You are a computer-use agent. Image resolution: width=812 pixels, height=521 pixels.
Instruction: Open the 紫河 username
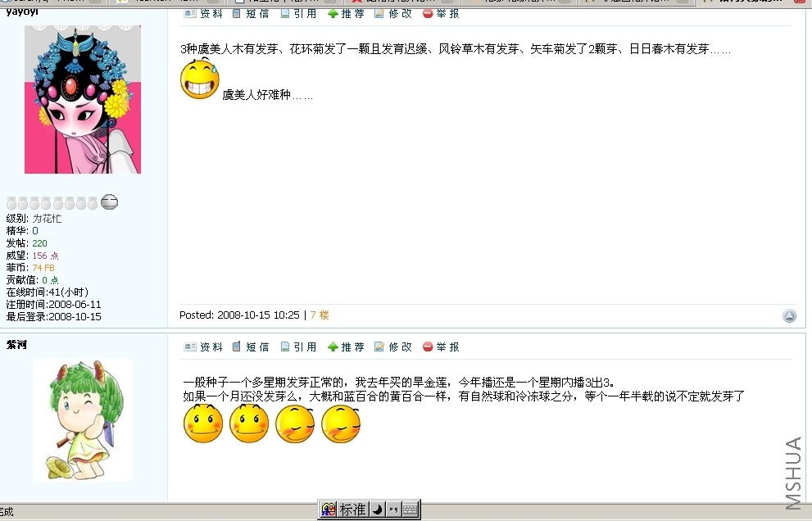click(16, 345)
